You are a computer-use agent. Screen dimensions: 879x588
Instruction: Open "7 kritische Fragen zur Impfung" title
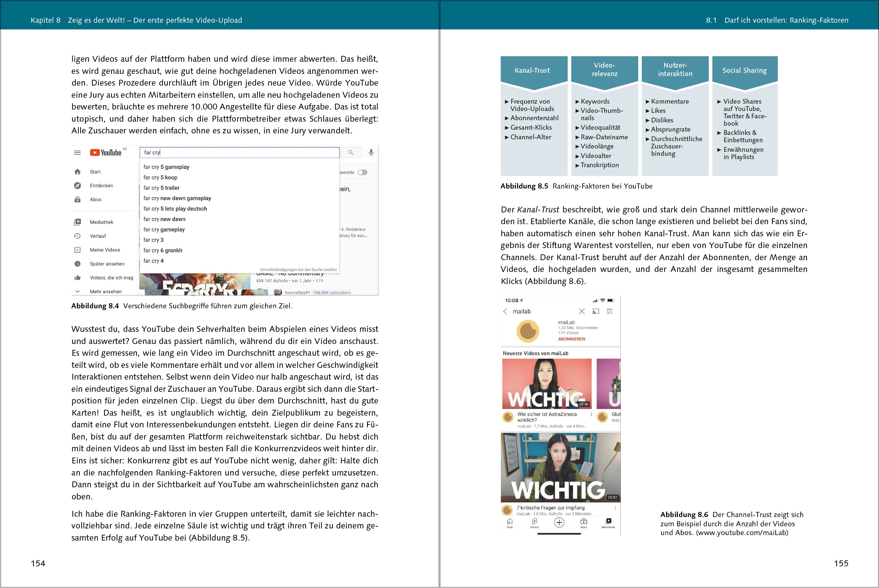point(551,508)
